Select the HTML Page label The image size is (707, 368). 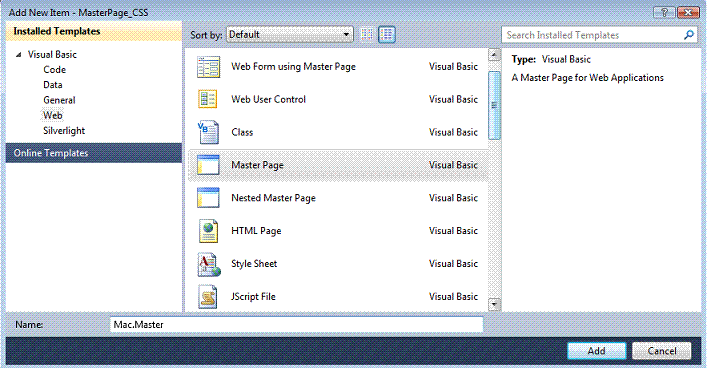[x=256, y=231]
